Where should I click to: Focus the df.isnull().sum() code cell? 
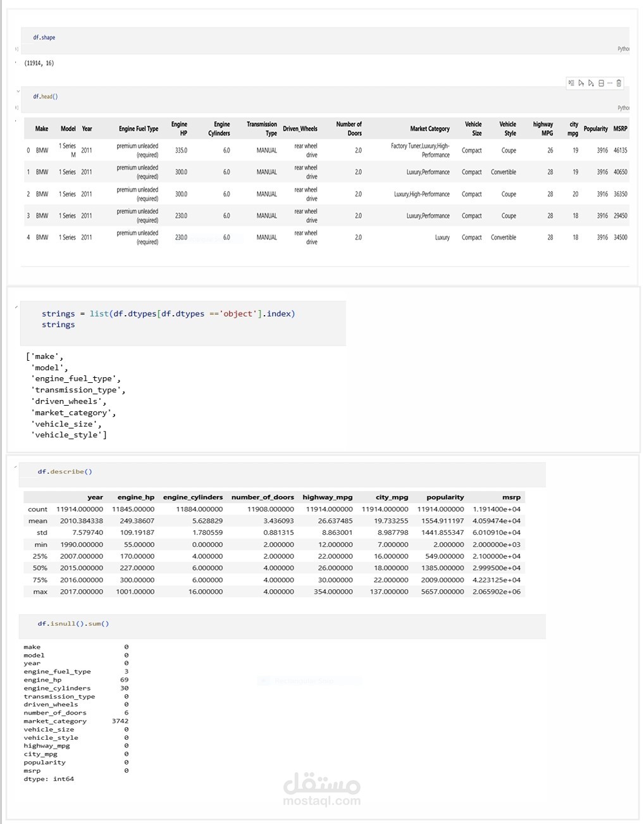(x=282, y=626)
